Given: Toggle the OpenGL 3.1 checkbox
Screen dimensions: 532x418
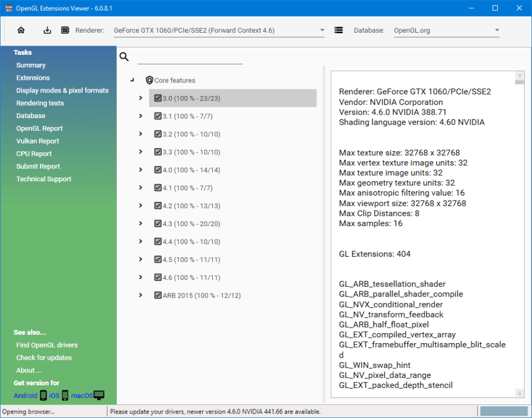Looking at the screenshot, I should pos(157,116).
